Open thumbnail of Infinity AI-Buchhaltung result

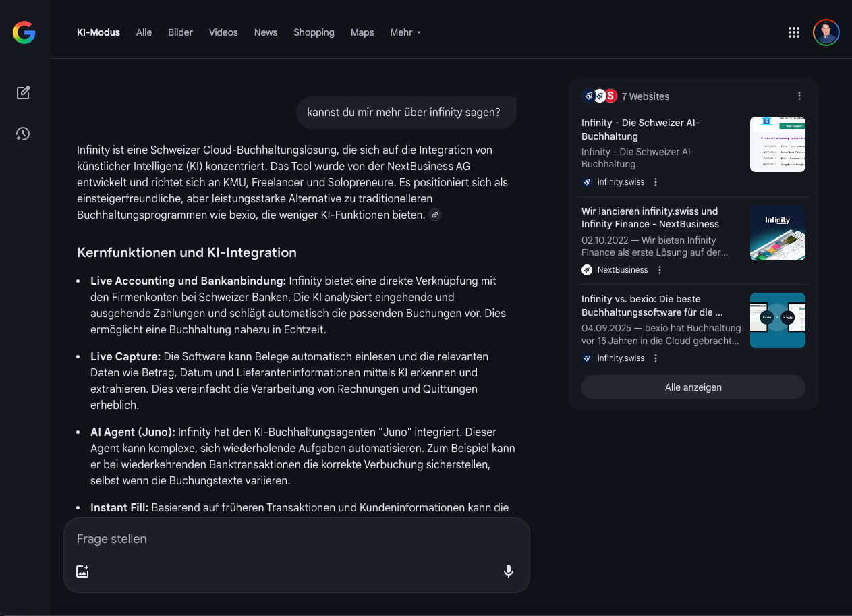click(x=778, y=144)
